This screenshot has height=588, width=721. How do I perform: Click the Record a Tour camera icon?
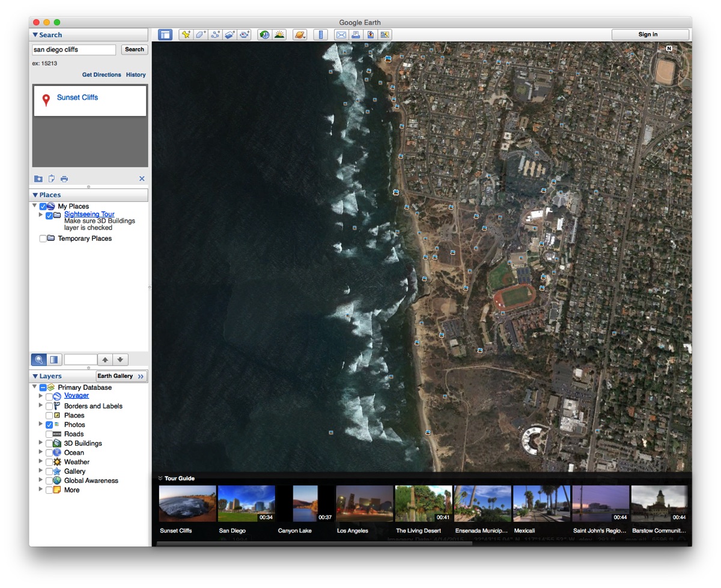pos(244,35)
